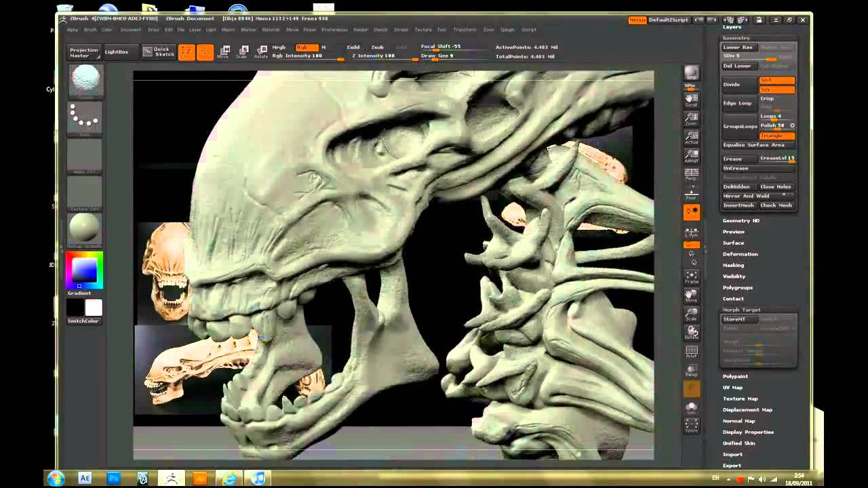Click the Del Lower button
868x488 pixels.
738,66
